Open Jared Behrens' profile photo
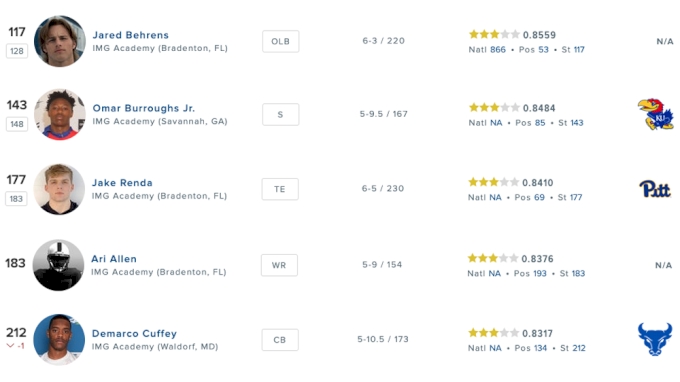 tap(60, 41)
